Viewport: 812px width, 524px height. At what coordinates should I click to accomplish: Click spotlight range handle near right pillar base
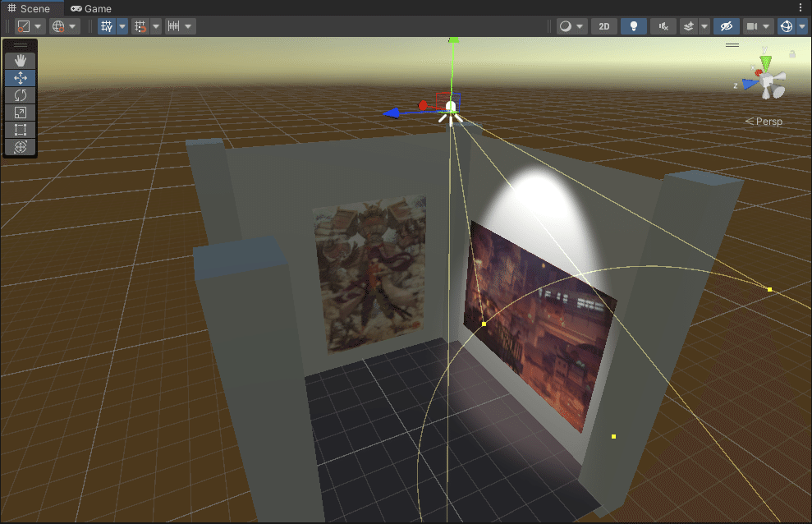tap(613, 436)
